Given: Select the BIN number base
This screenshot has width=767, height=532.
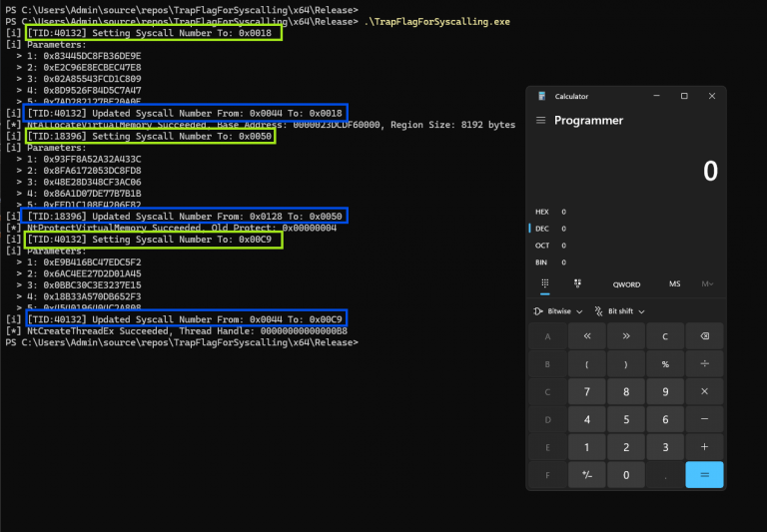Looking at the screenshot, I should click(x=550, y=263).
